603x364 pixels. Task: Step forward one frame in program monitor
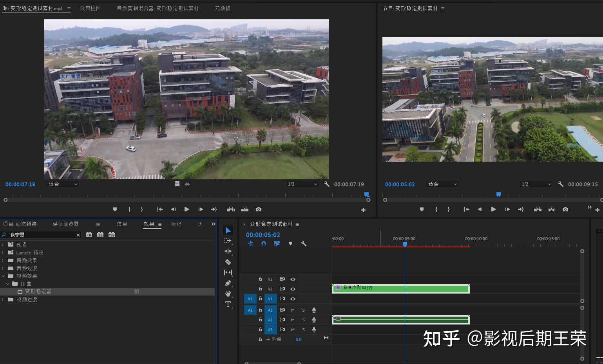tap(507, 209)
